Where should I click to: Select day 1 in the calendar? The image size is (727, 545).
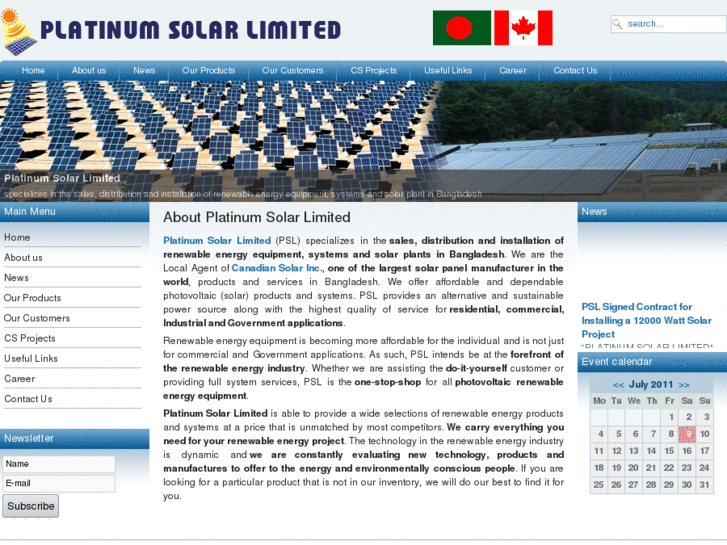pos(670,417)
